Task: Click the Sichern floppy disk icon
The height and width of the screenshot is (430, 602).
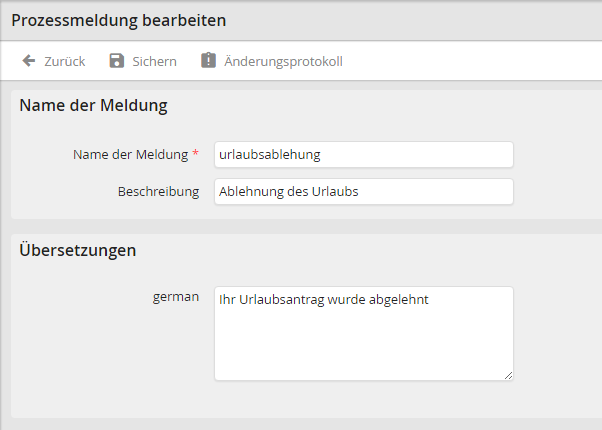Action: (x=117, y=61)
